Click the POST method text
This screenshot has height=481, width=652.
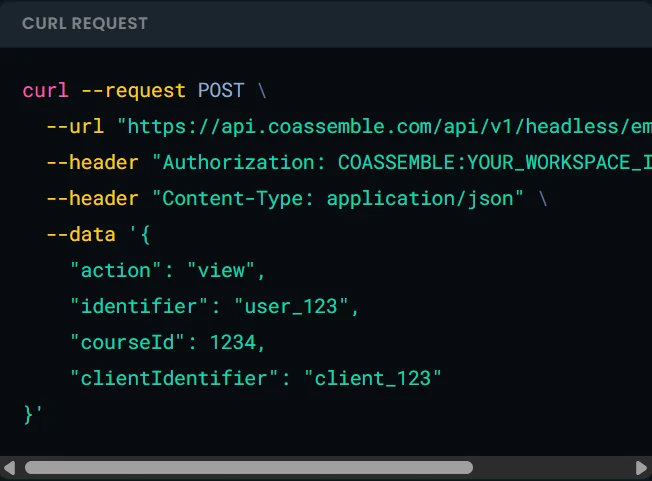coord(221,90)
